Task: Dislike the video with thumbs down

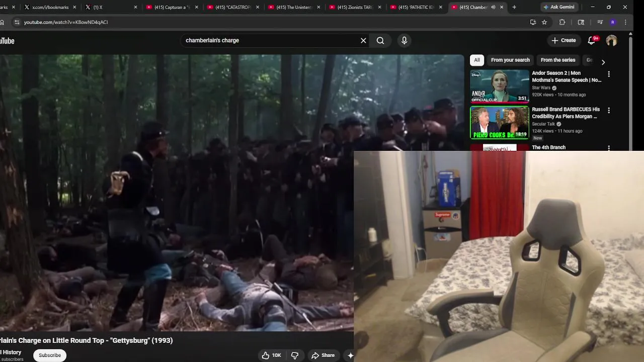Action: tap(295, 355)
